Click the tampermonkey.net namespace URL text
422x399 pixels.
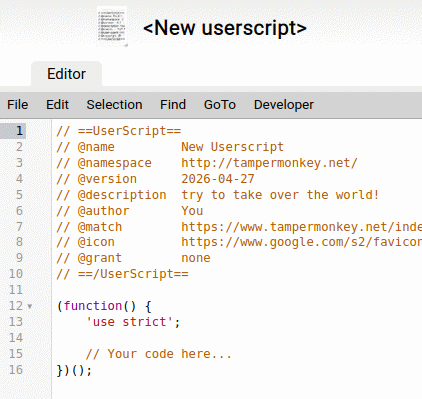pos(269,163)
